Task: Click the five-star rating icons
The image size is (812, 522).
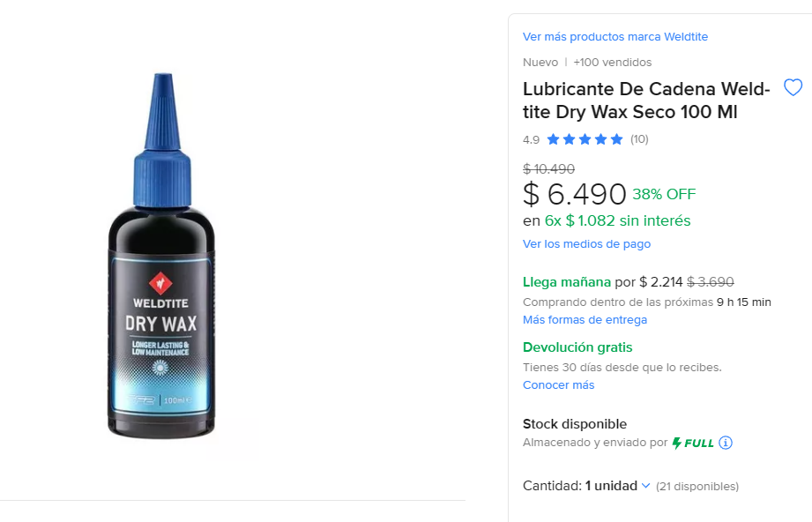Action: [x=585, y=139]
